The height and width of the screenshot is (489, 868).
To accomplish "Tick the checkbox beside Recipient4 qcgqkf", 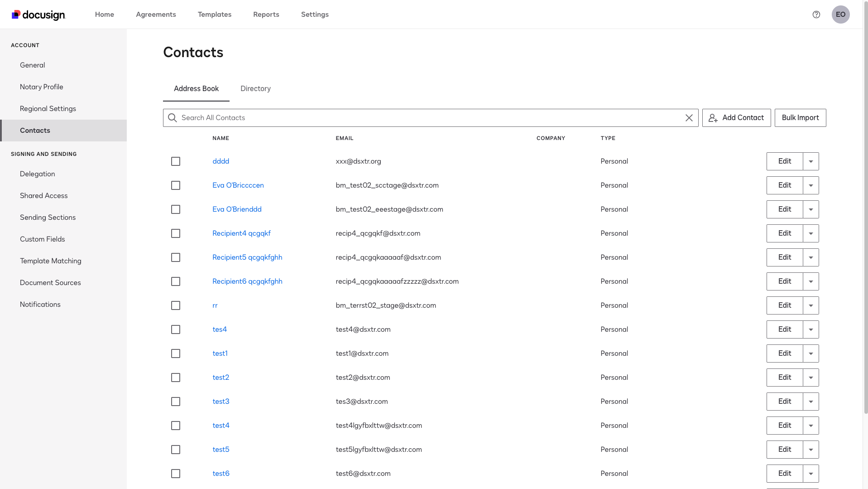I will tap(176, 233).
